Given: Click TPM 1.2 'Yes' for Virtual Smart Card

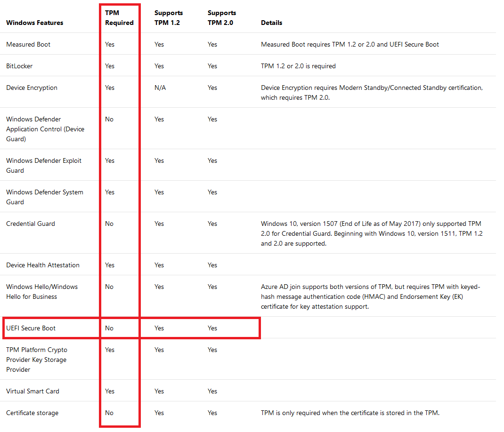Looking at the screenshot, I should tap(159, 391).
